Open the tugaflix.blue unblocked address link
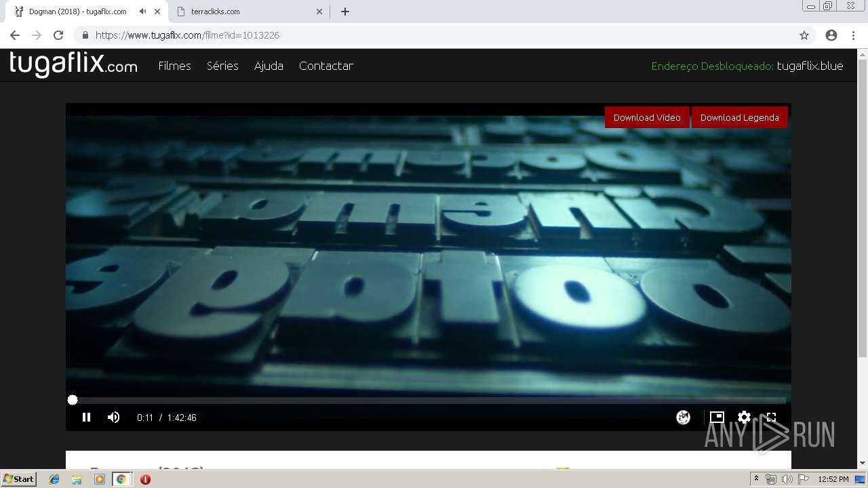 (810, 66)
